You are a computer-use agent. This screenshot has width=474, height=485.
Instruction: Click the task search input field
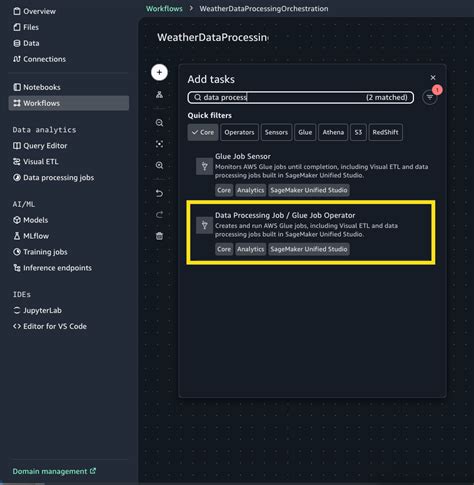coord(301,97)
